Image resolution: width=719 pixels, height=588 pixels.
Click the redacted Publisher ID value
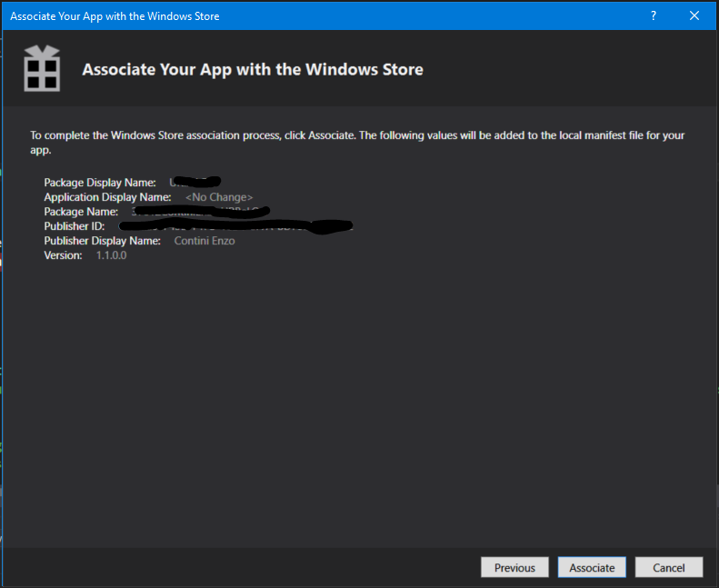236,225
